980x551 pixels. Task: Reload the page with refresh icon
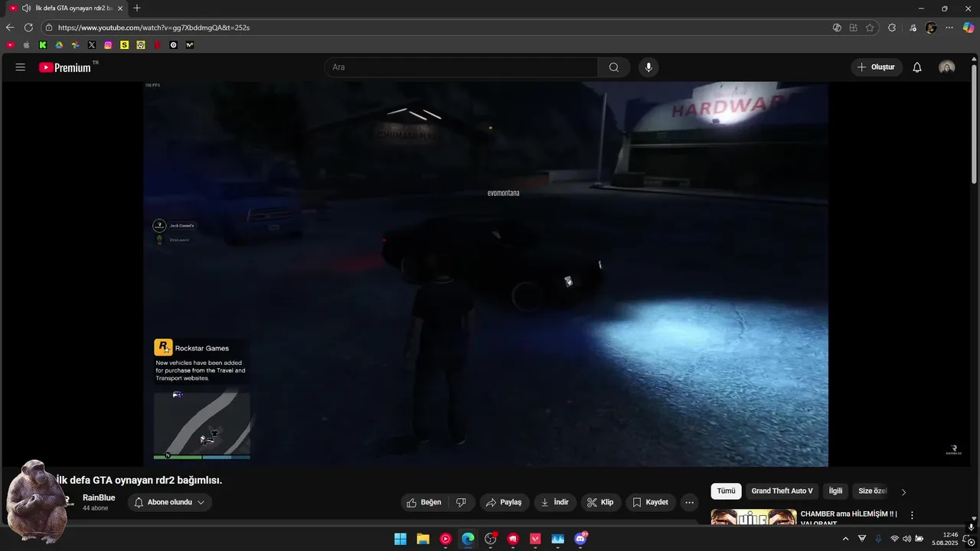click(x=28, y=28)
